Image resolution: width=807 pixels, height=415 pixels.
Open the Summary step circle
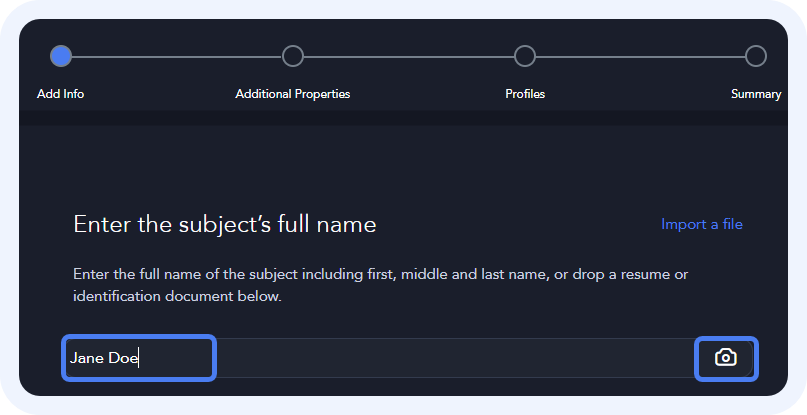pyautogui.click(x=756, y=56)
